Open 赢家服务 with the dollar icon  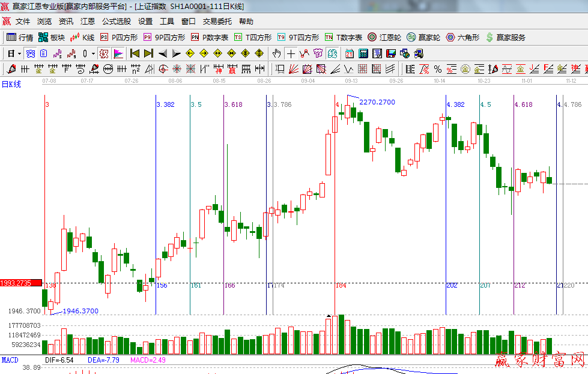[x=505, y=37]
